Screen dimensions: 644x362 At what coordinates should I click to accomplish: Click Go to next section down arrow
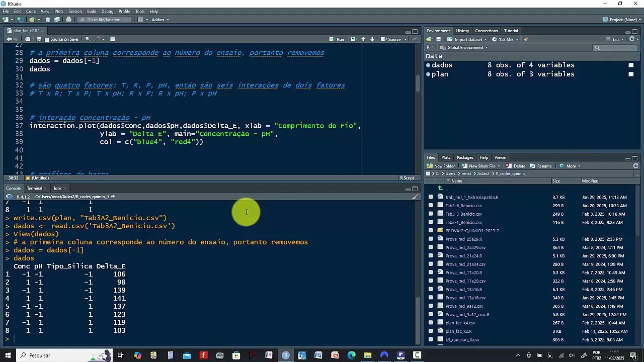point(372,39)
